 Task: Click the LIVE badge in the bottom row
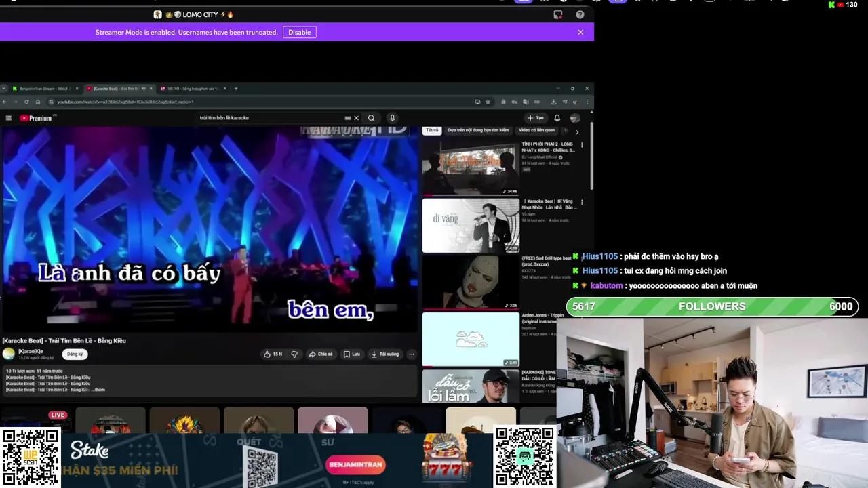point(58,415)
